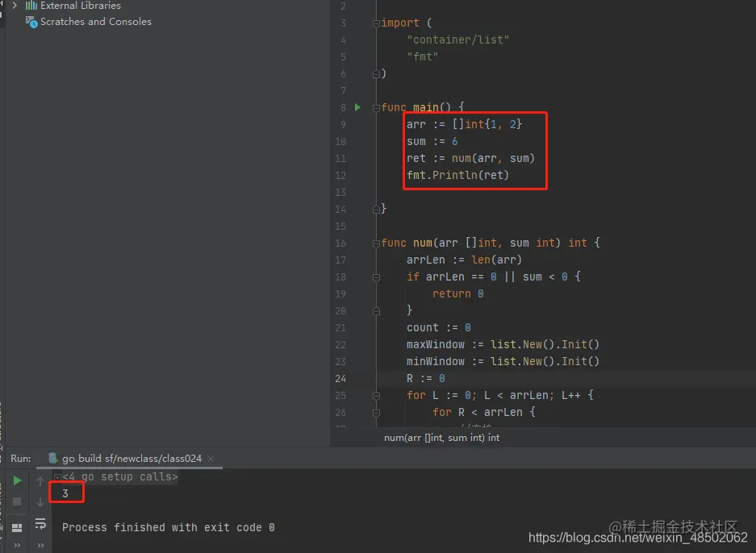The image size is (756, 553).
Task: Click the minWindow := list.New().Init() line
Action: pyautogui.click(x=503, y=361)
